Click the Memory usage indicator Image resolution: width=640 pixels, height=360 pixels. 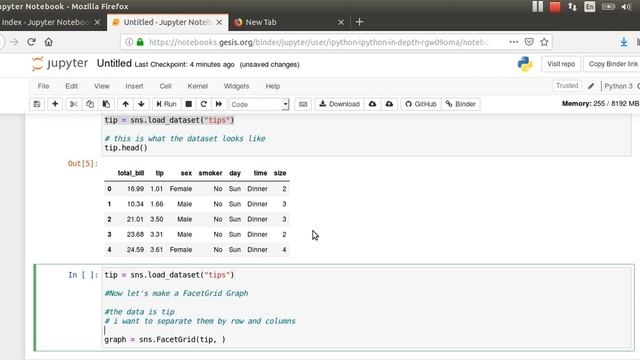pos(600,104)
